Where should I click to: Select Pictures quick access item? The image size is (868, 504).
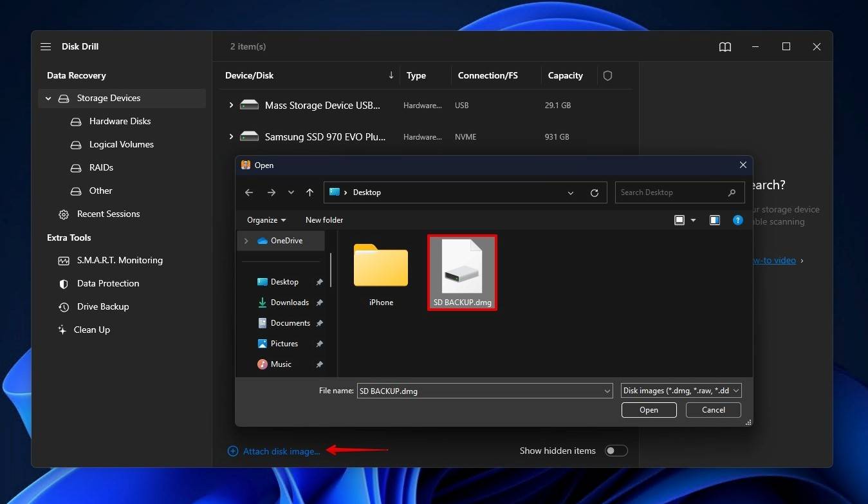284,344
